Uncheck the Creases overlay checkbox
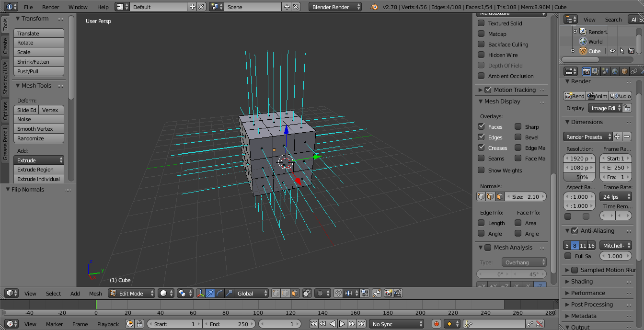The height and width of the screenshot is (330, 644). (481, 148)
